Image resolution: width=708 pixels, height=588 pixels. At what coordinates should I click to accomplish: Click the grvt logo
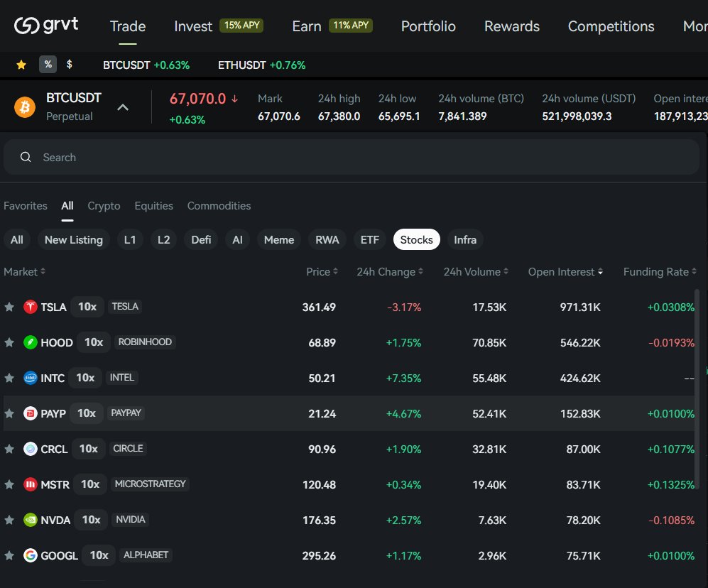[46, 26]
